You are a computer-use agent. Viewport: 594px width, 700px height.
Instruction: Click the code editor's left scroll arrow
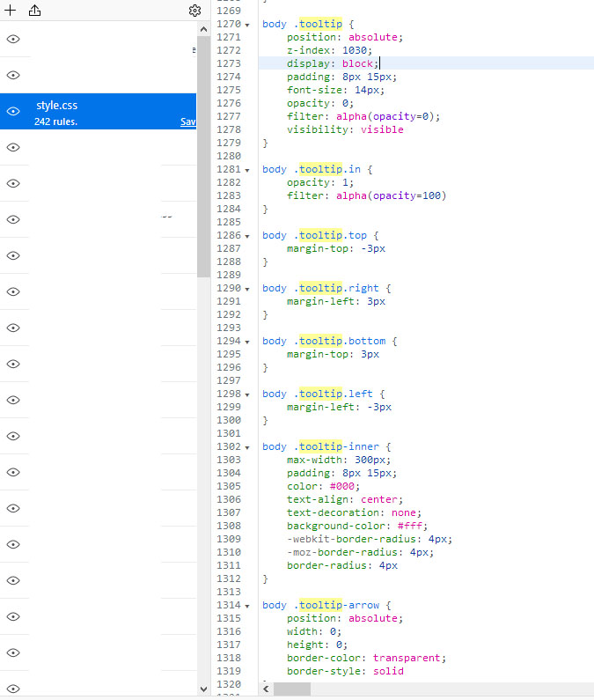point(266,688)
